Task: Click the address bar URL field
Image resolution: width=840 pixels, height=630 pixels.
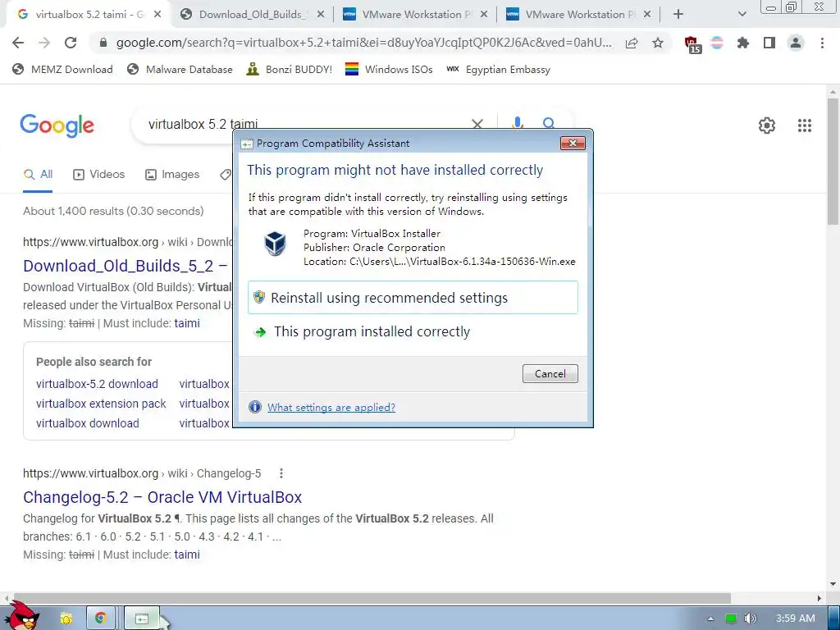Action: coord(363,43)
